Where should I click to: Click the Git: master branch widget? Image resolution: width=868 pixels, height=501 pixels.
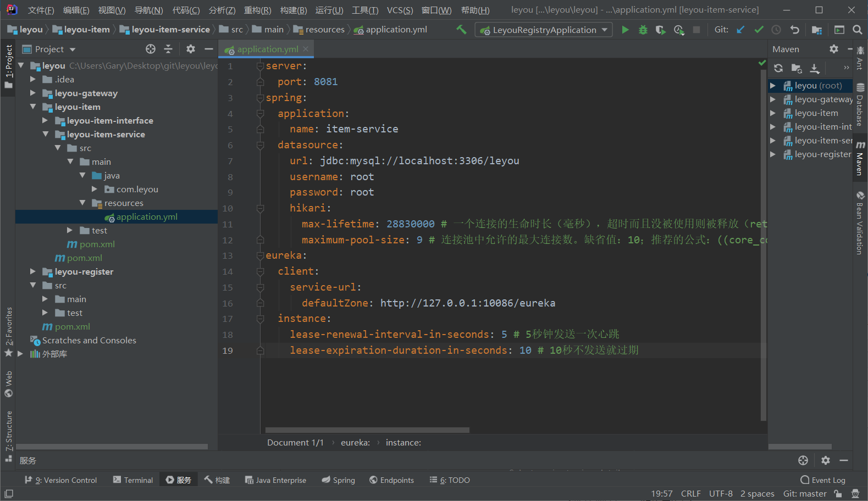click(x=805, y=494)
